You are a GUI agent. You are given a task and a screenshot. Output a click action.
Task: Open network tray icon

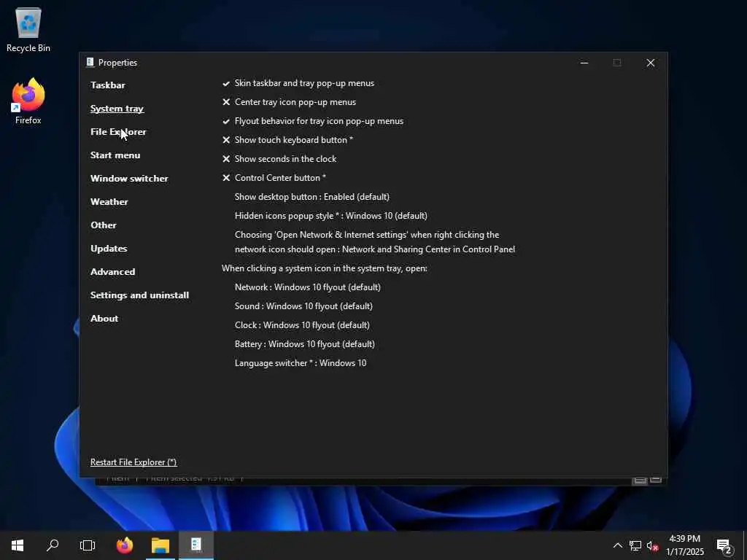coord(635,545)
